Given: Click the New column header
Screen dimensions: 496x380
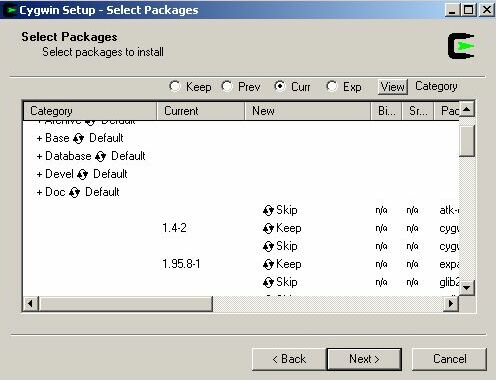Looking at the screenshot, I should [x=308, y=111].
